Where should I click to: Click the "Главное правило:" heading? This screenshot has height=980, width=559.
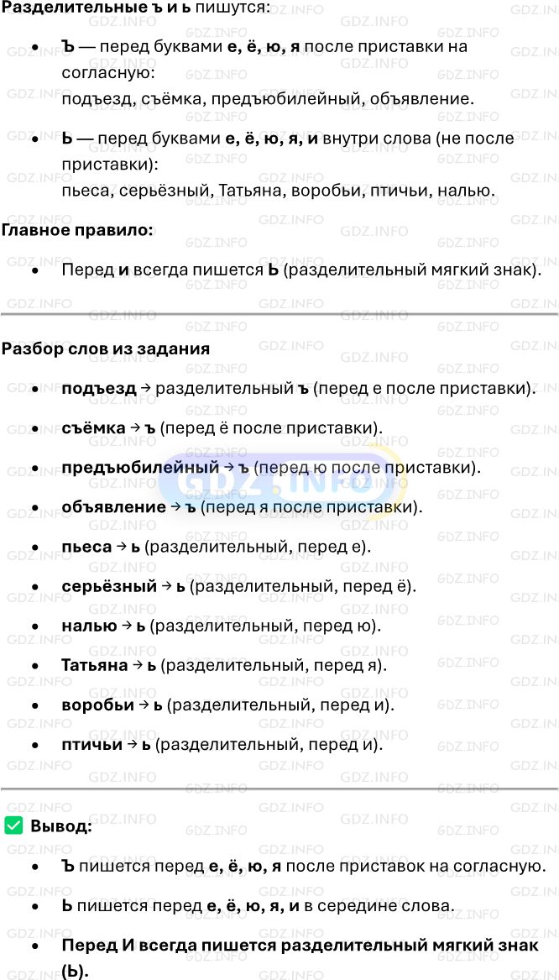pos(77,229)
